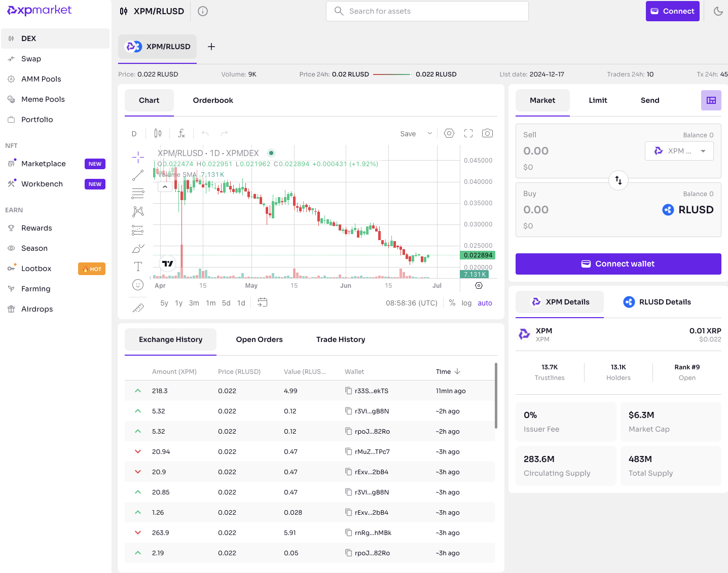Image resolution: width=728 pixels, height=573 pixels.
Task: Toggle percent scale on chart
Action: coord(452,302)
